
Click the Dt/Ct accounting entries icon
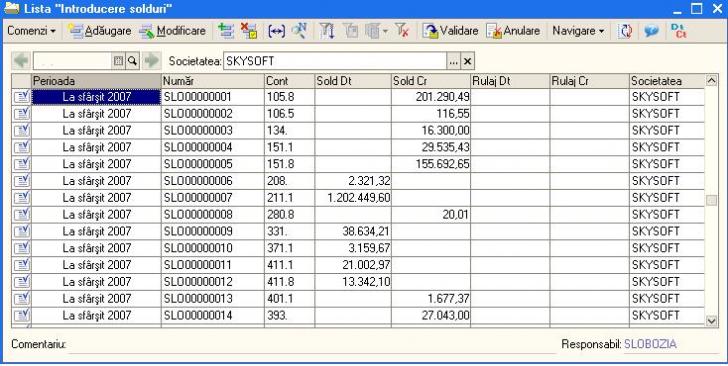pyautogui.click(x=678, y=31)
